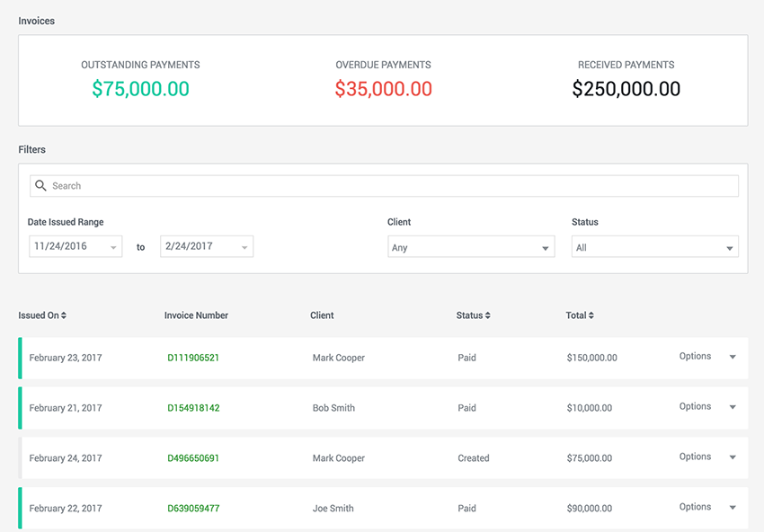Click the search magnifier icon

40,186
